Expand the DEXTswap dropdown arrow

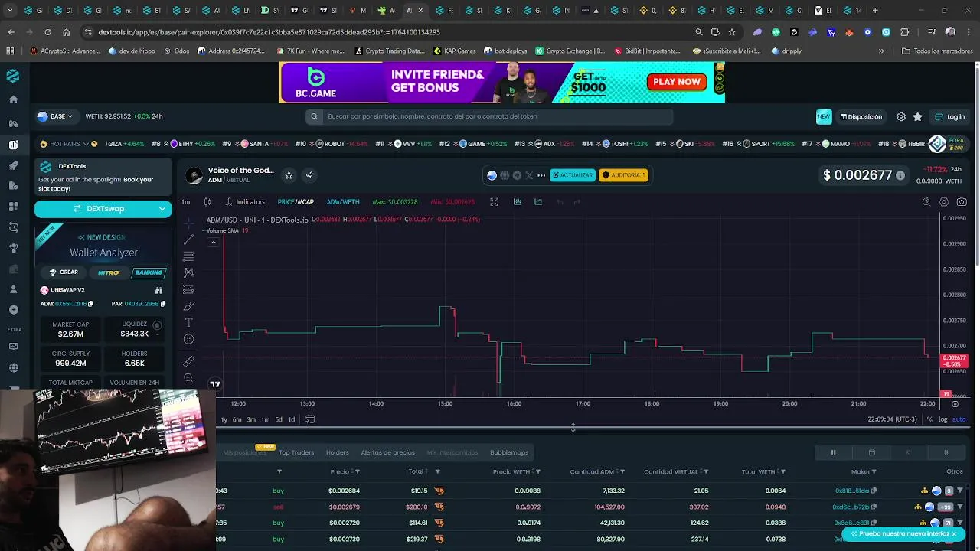tap(162, 208)
